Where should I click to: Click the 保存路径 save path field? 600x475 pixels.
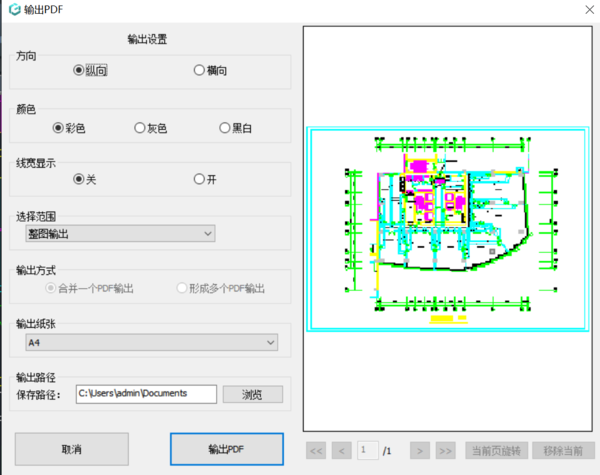(x=146, y=394)
